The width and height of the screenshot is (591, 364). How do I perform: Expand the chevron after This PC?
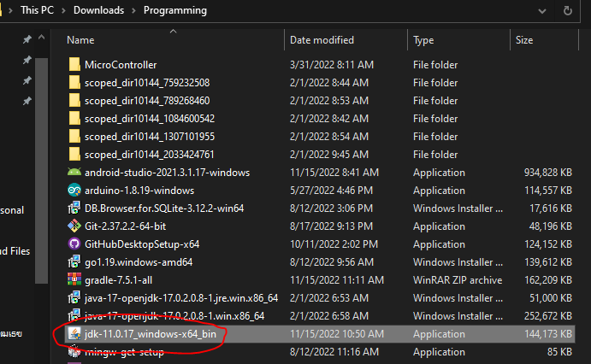pos(63,10)
